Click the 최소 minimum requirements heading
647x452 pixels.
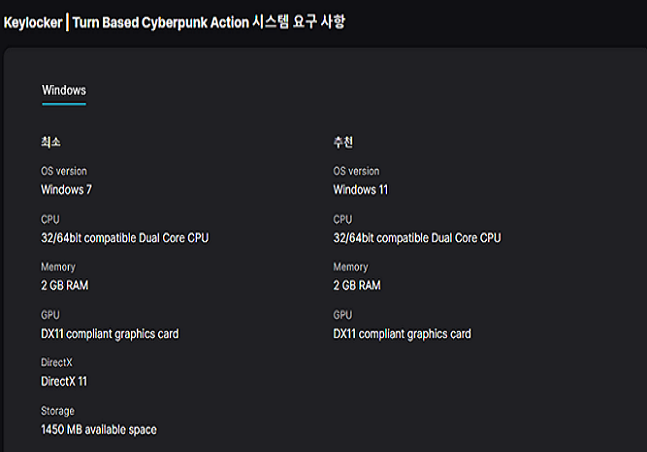(50, 142)
